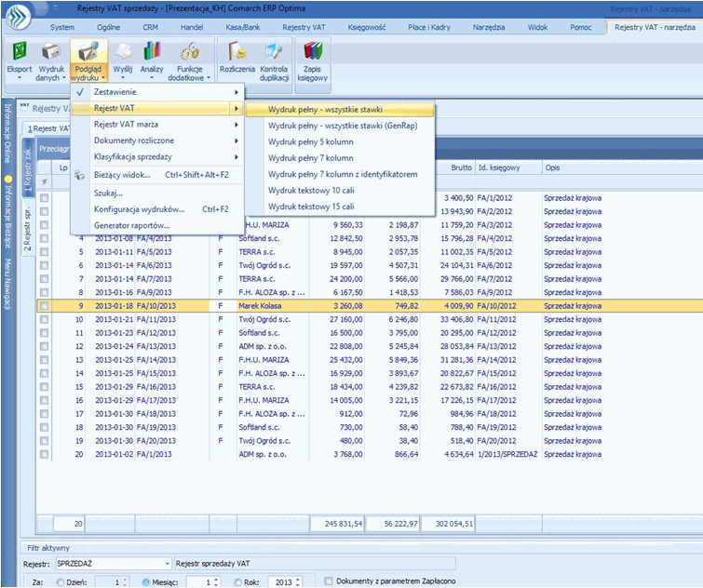This screenshot has height=588, width=703.
Task: Click the Zapis księgowy books icon
Action: [312, 52]
